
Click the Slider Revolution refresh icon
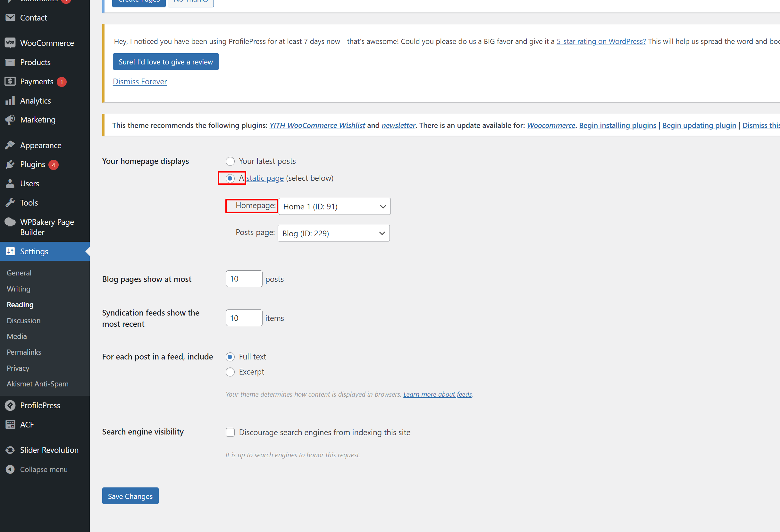tap(10, 450)
